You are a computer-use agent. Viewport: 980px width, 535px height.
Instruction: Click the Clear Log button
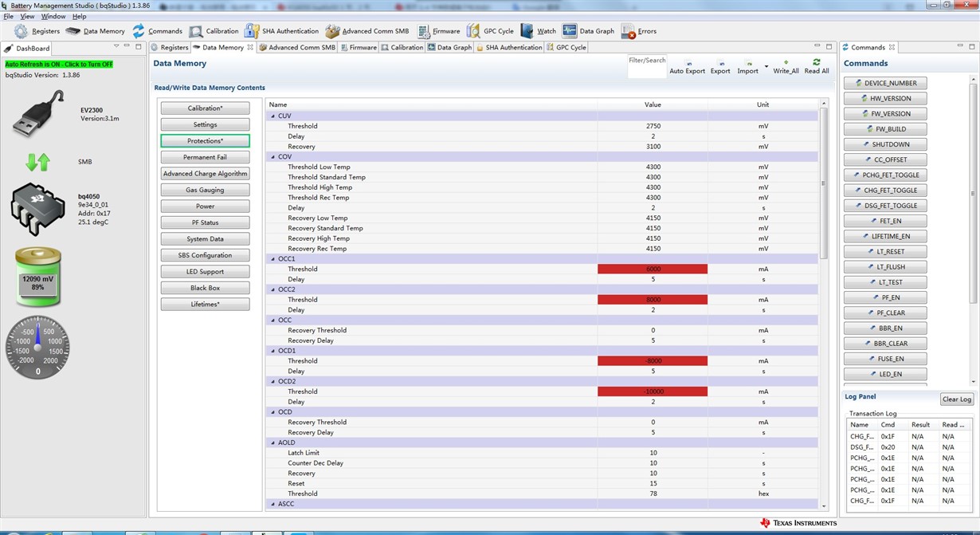coord(956,399)
